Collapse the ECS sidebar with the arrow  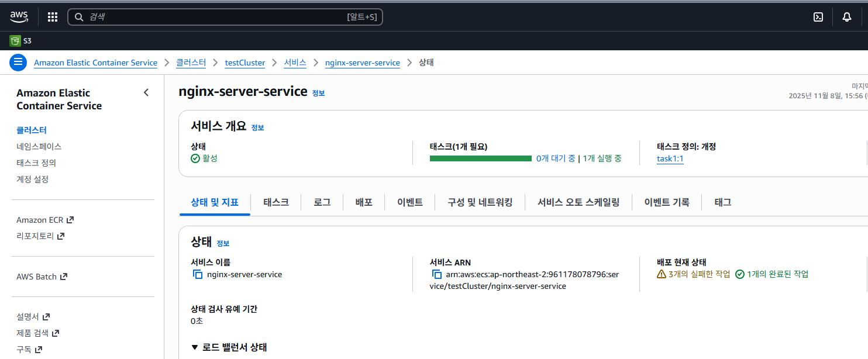coord(146,92)
